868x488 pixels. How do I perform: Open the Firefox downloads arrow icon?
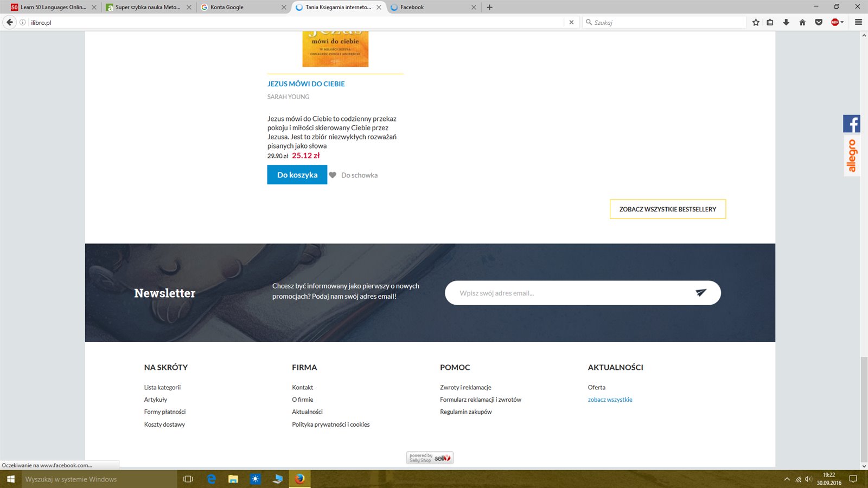[786, 22]
